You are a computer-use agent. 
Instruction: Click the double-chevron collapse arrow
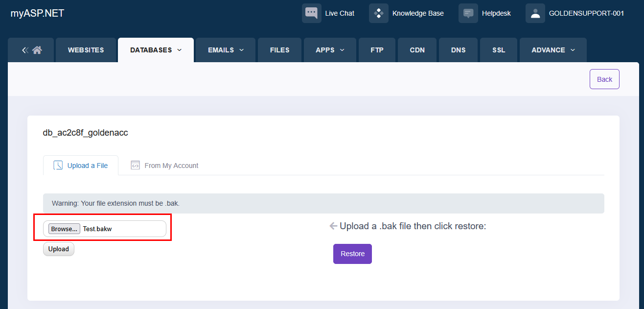tap(25, 50)
